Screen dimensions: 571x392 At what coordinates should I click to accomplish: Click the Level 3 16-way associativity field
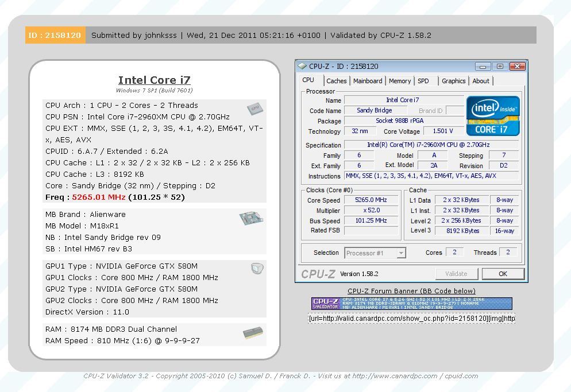click(x=504, y=231)
